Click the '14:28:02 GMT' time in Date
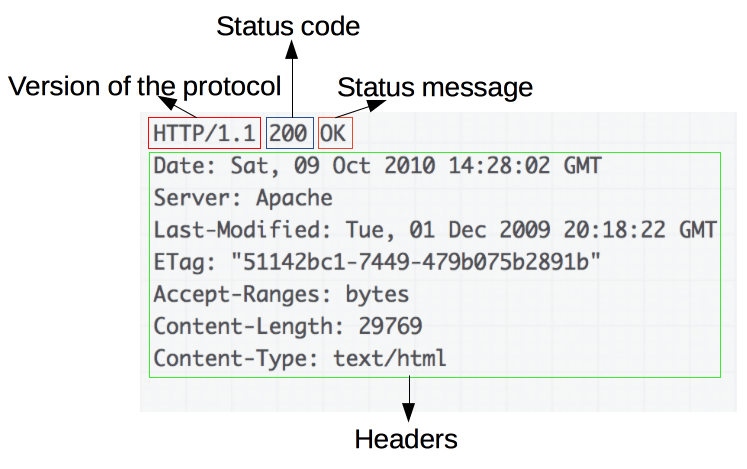Viewport: 747px width, 469px height. pos(525,166)
